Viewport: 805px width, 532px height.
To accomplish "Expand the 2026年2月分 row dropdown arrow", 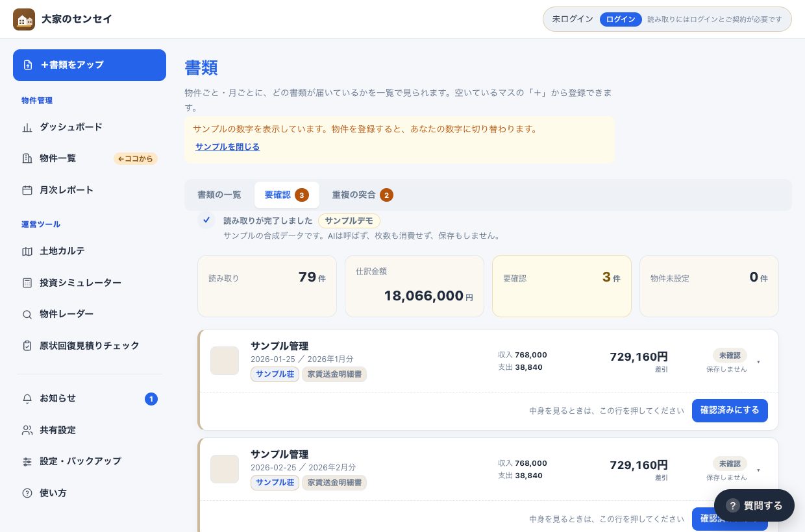I will pyautogui.click(x=759, y=470).
